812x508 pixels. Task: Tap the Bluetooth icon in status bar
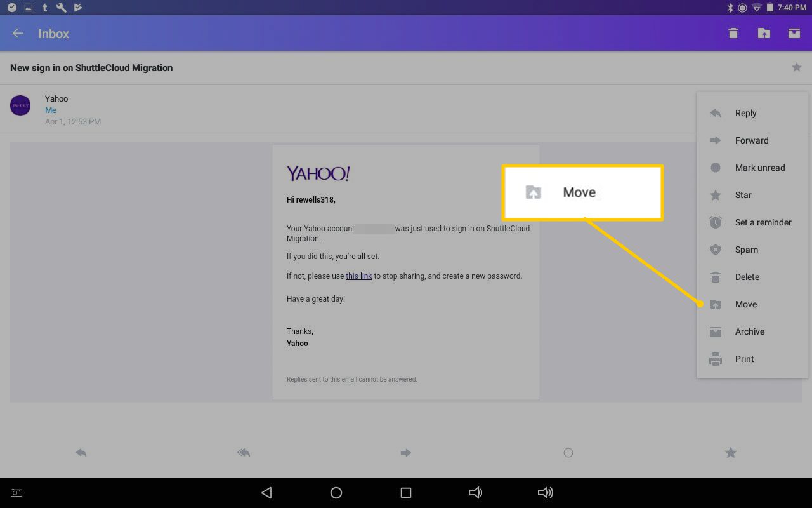[730, 8]
